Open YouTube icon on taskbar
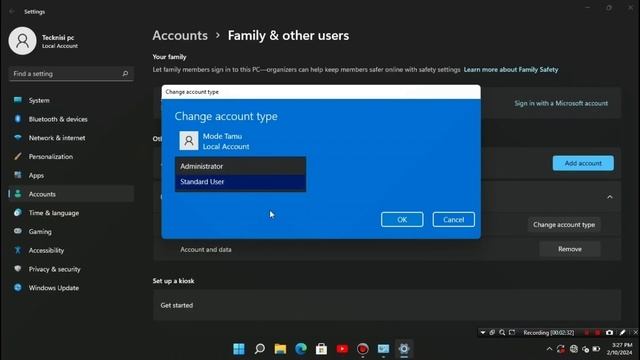The height and width of the screenshot is (360, 640). point(342,349)
